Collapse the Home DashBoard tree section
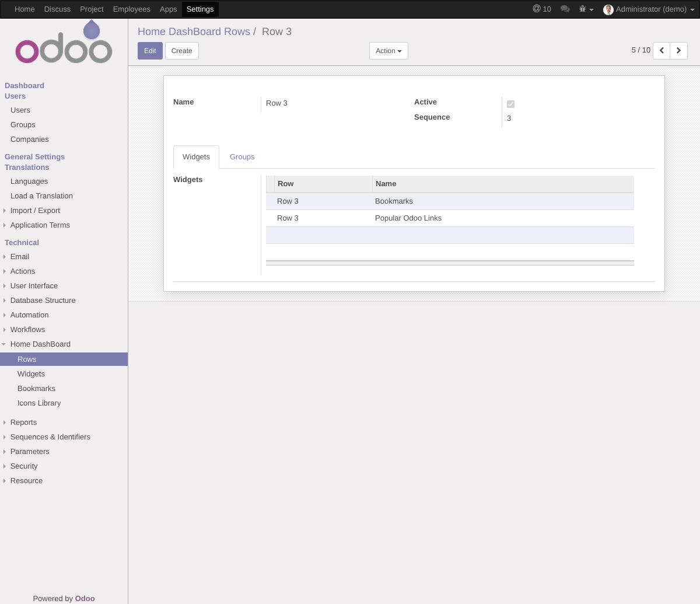 click(6, 344)
